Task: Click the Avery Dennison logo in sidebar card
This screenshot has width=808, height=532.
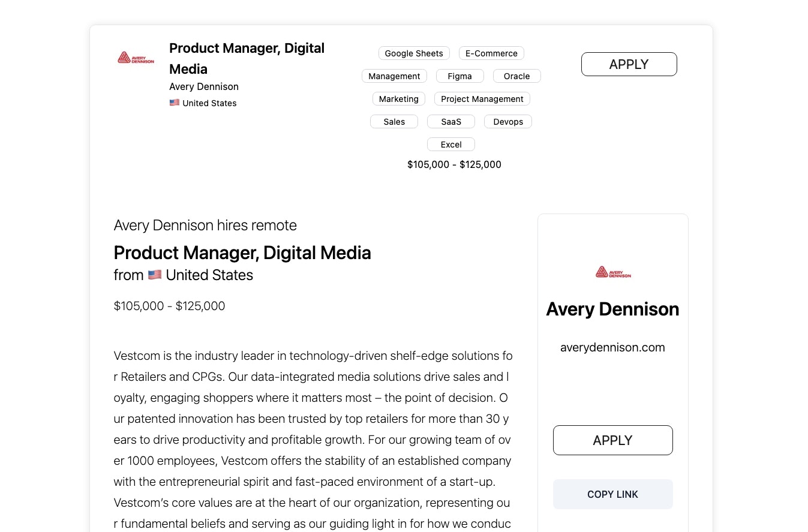Action: coord(613,272)
